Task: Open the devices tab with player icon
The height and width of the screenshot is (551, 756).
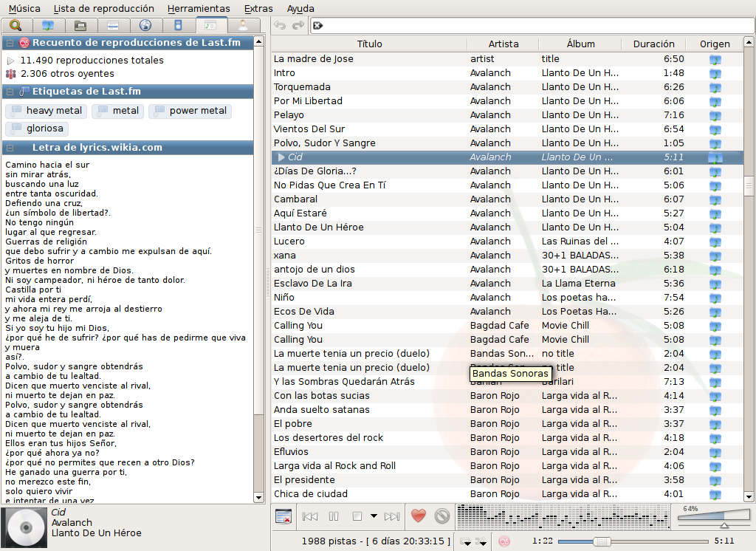Action: 178,25
